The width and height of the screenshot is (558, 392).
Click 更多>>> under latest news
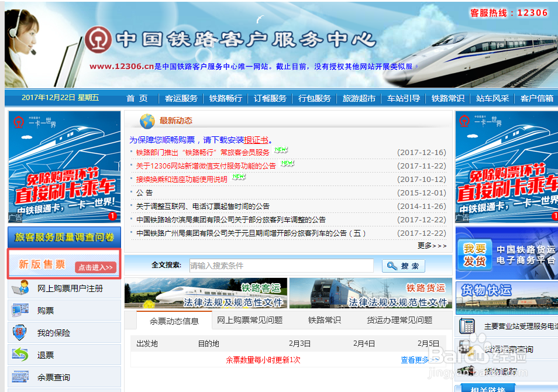point(432,246)
